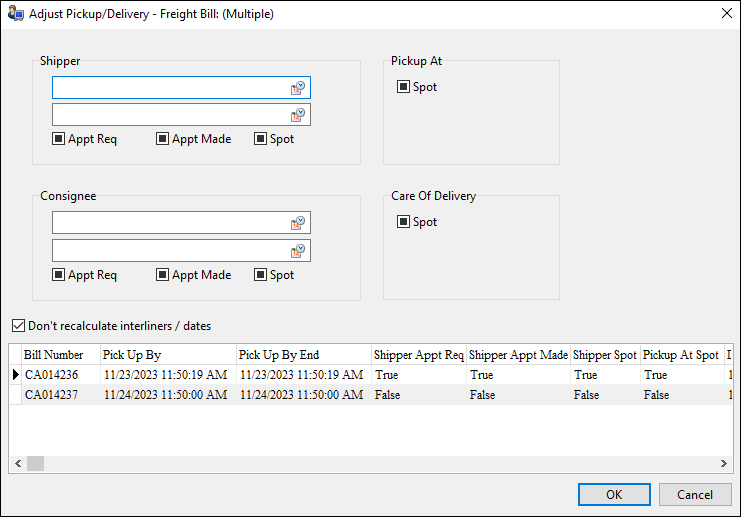This screenshot has height=517, width=741.
Task: Click lookup icon in second Shipper field
Action: [x=298, y=115]
